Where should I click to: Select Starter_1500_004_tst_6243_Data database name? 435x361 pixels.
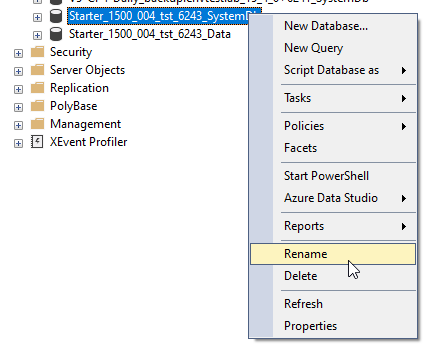pos(150,34)
